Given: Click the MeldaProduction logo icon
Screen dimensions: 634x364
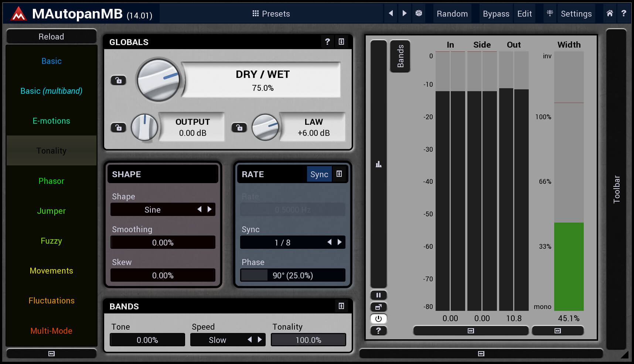Looking at the screenshot, I should click(x=18, y=14).
